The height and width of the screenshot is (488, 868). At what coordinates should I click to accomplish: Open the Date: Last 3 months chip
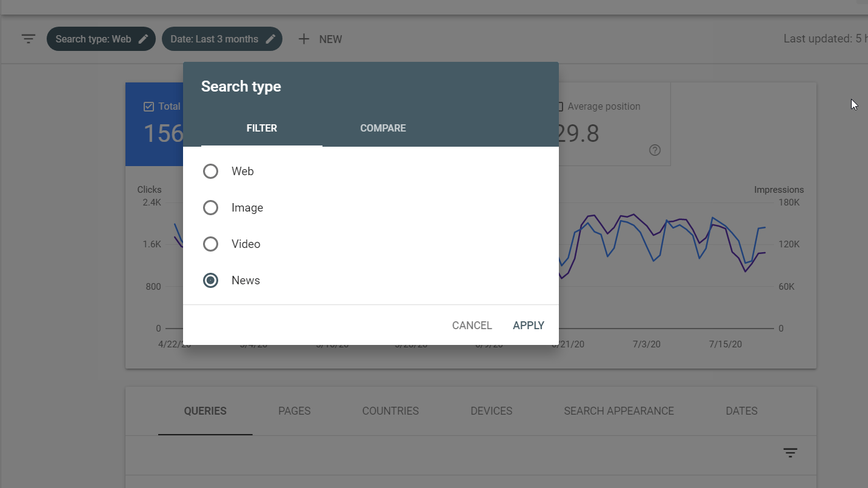[215, 38]
